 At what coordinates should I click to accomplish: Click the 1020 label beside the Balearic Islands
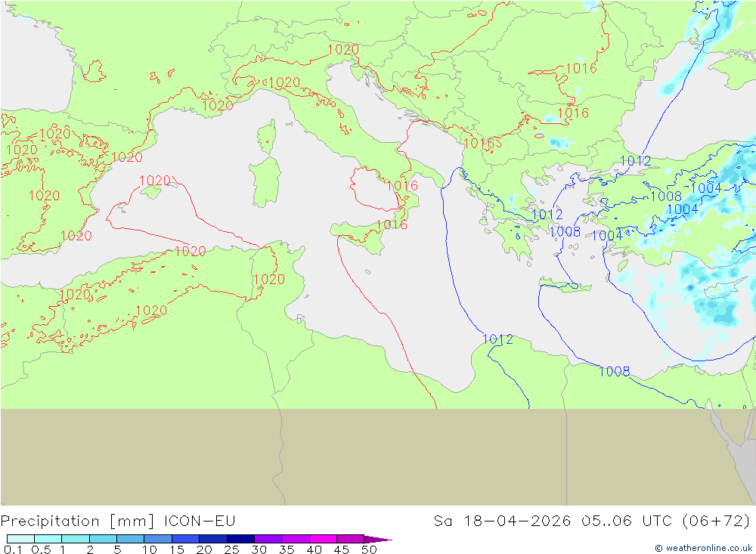155,181
